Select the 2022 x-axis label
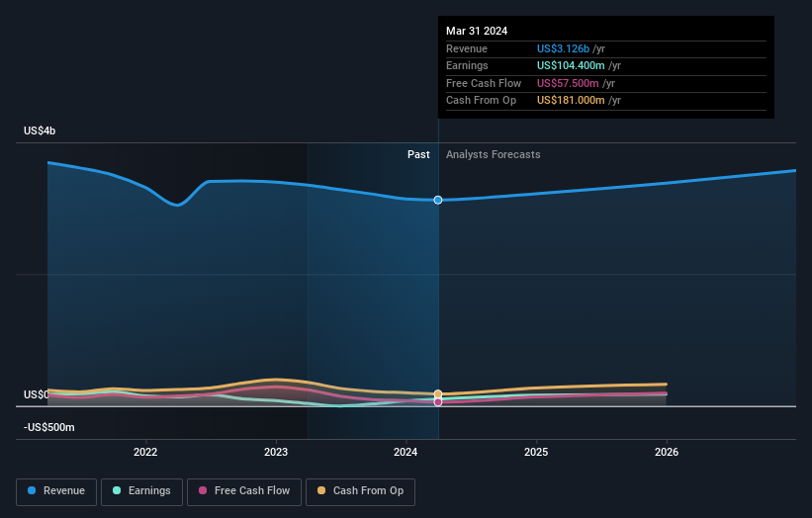This screenshot has height=518, width=812. coord(145,452)
